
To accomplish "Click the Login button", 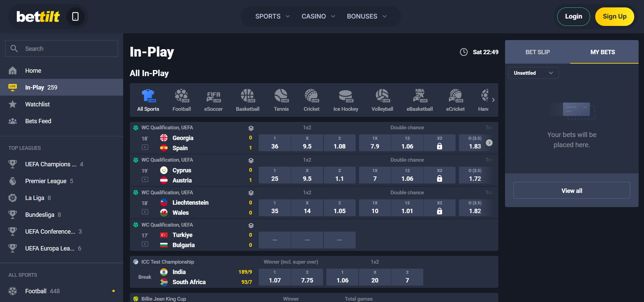I will pos(573,16).
